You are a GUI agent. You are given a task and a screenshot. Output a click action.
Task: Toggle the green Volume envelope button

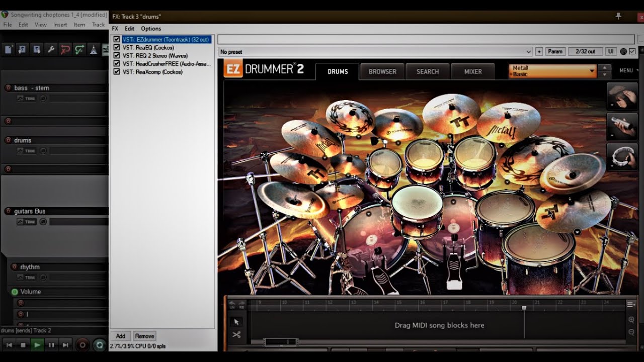[14, 292]
